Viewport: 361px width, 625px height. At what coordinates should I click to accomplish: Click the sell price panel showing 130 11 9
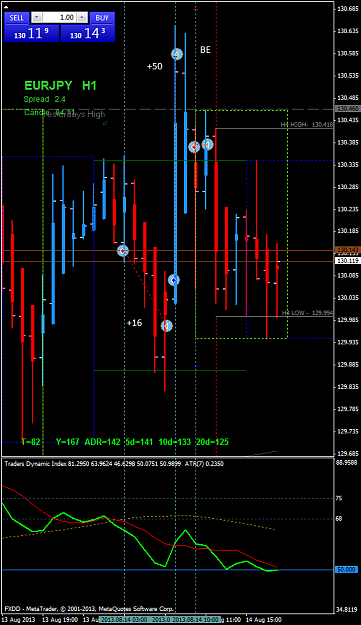pos(31,33)
